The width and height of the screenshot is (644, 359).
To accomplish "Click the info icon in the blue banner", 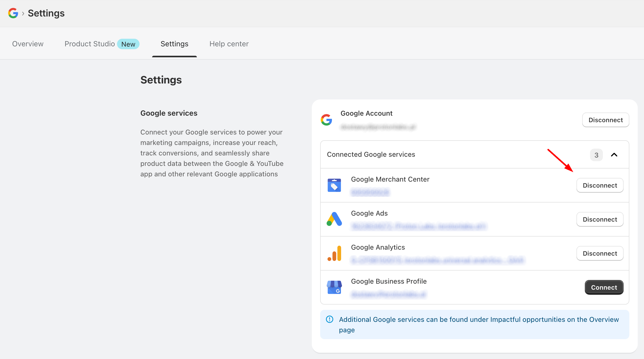I will pyautogui.click(x=330, y=319).
